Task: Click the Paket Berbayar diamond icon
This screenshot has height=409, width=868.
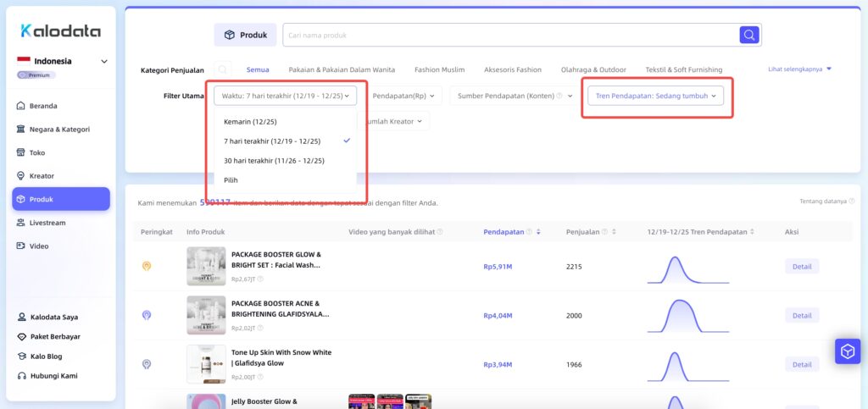Action: pos(21,336)
